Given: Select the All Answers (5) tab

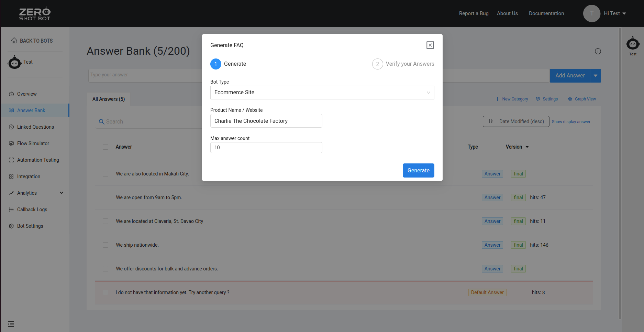Looking at the screenshot, I should [109, 99].
